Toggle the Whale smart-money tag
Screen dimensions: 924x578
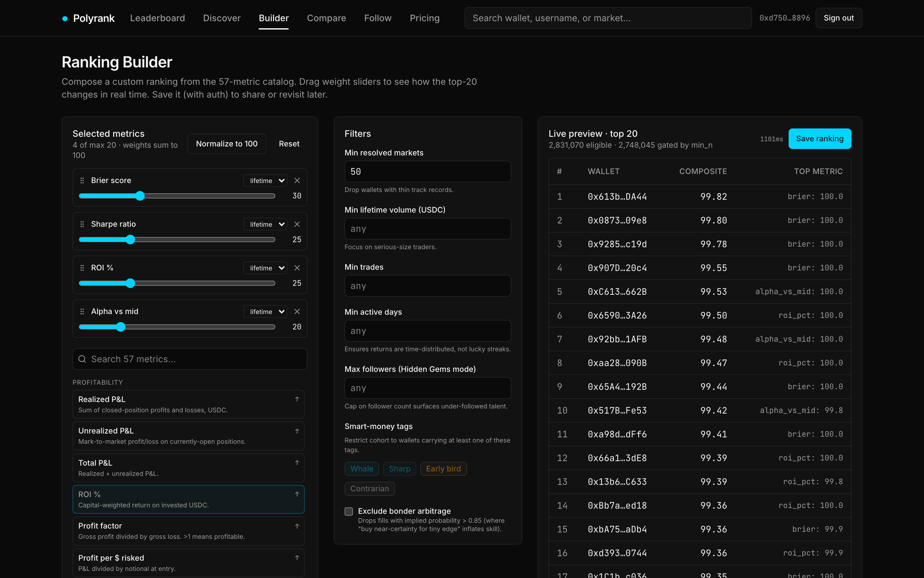tap(362, 469)
